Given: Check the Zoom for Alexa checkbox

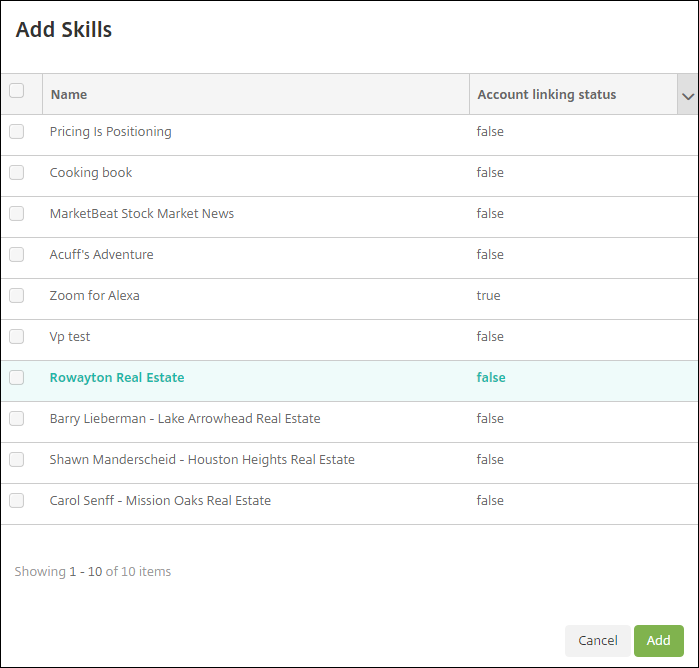Looking at the screenshot, I should click(x=16, y=295).
